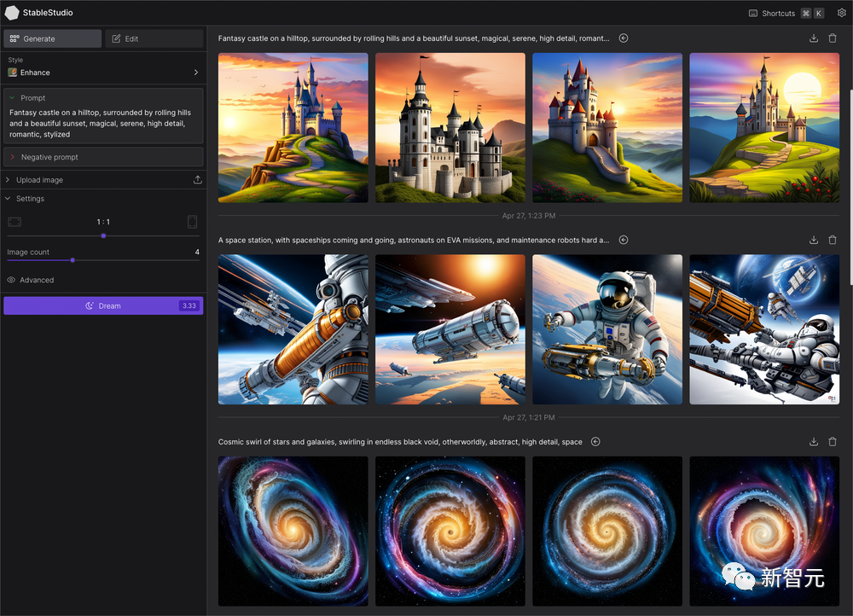This screenshot has height=616, width=853.
Task: Select the landscape aspect ratio icon
Action: coord(15,222)
